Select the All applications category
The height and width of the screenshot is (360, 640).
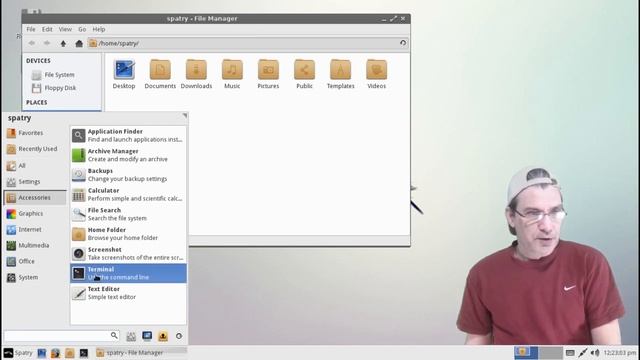(x=35, y=165)
